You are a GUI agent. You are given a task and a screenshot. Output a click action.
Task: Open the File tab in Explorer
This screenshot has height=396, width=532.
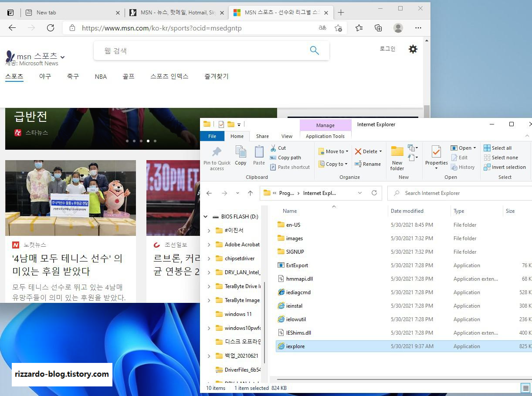tap(212, 136)
